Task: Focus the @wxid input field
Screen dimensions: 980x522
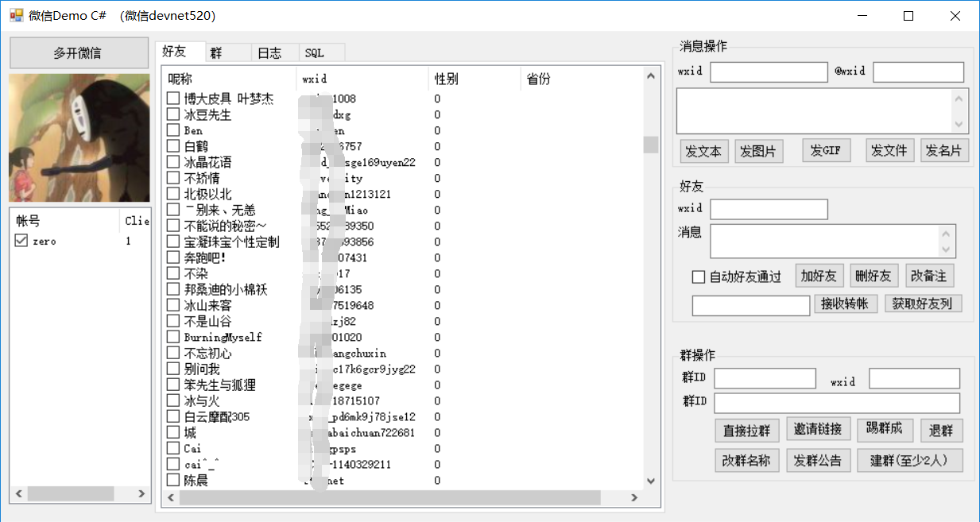Action: tap(919, 72)
